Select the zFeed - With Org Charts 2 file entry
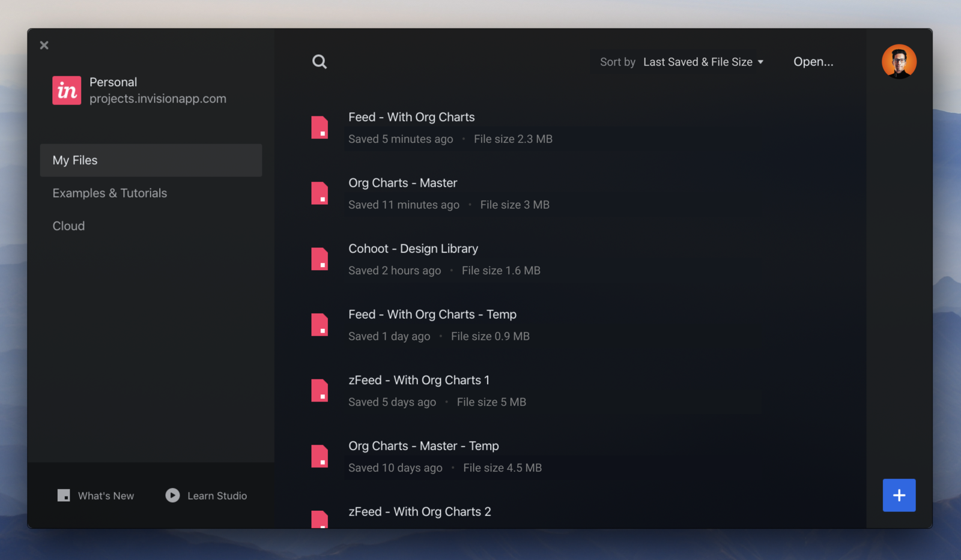 tap(420, 511)
